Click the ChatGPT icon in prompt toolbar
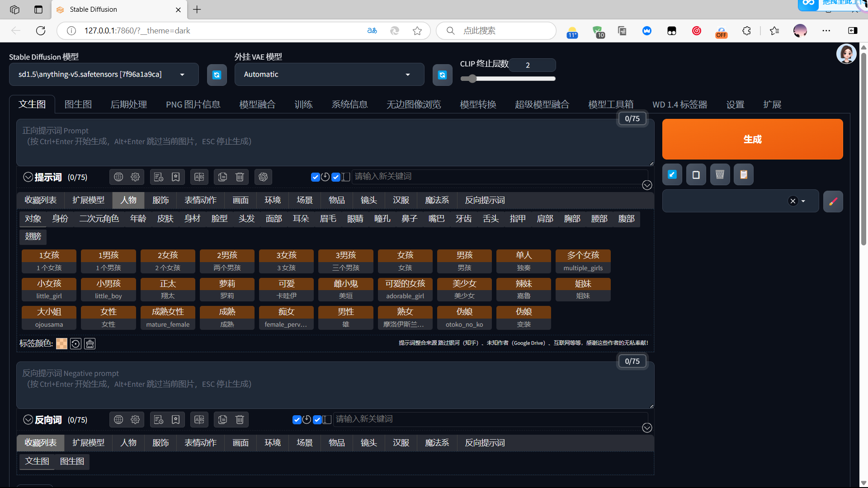This screenshot has width=868, height=488. [263, 177]
